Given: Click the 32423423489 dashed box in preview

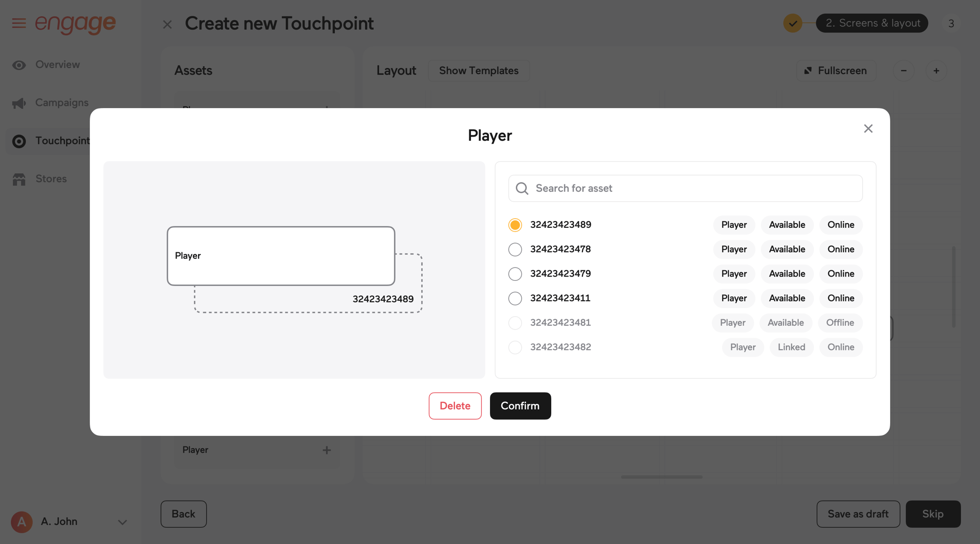Looking at the screenshot, I should click(x=383, y=299).
